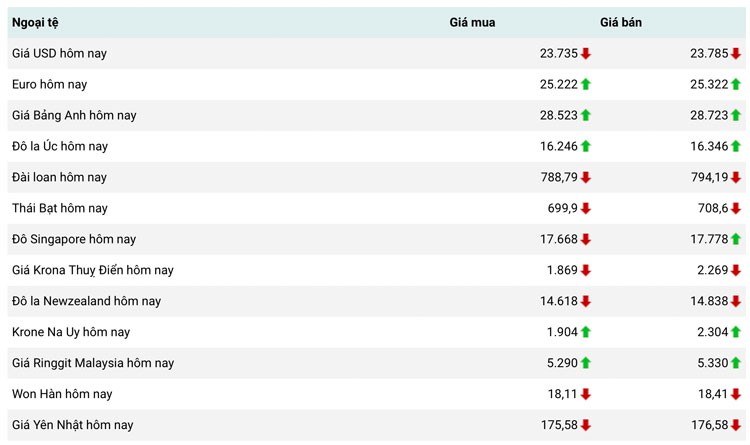Click the green arrow next to 16.346
Screen dimensions: 750x445
[x=736, y=147]
